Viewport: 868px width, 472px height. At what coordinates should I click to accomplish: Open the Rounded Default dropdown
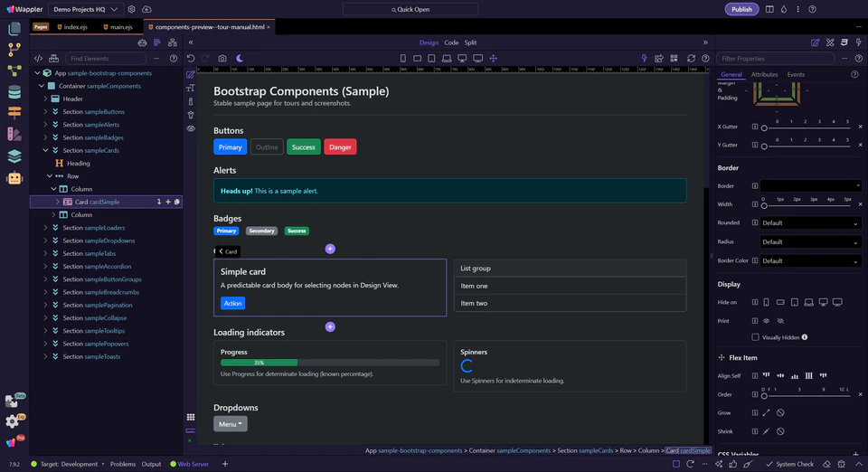point(810,223)
